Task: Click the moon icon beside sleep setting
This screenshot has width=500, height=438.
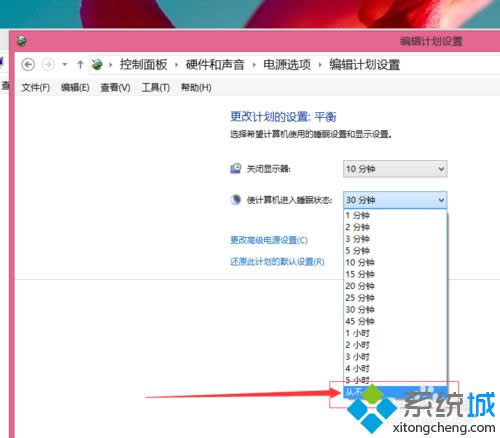Action: click(x=236, y=200)
